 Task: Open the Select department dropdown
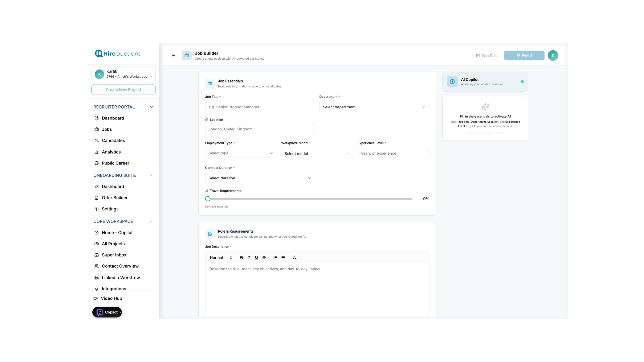click(x=374, y=107)
